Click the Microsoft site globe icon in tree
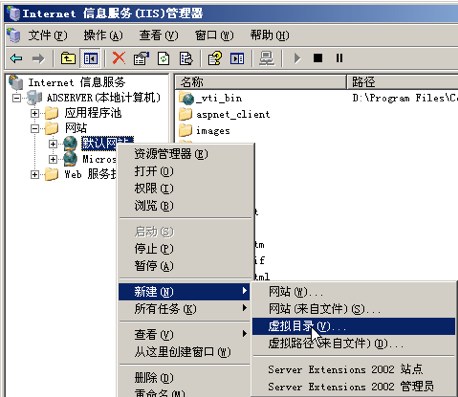Viewport: 458px width, 397px height. point(70,159)
